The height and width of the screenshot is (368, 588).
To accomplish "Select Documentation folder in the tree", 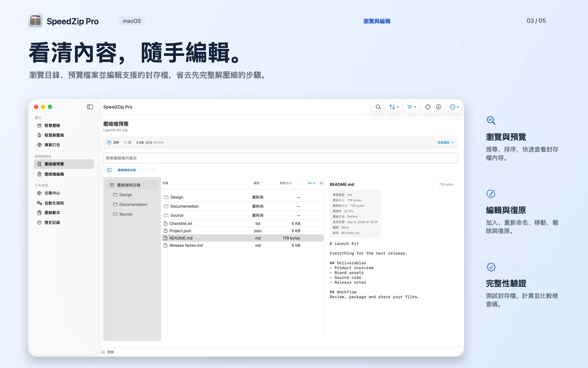I will [132, 205].
